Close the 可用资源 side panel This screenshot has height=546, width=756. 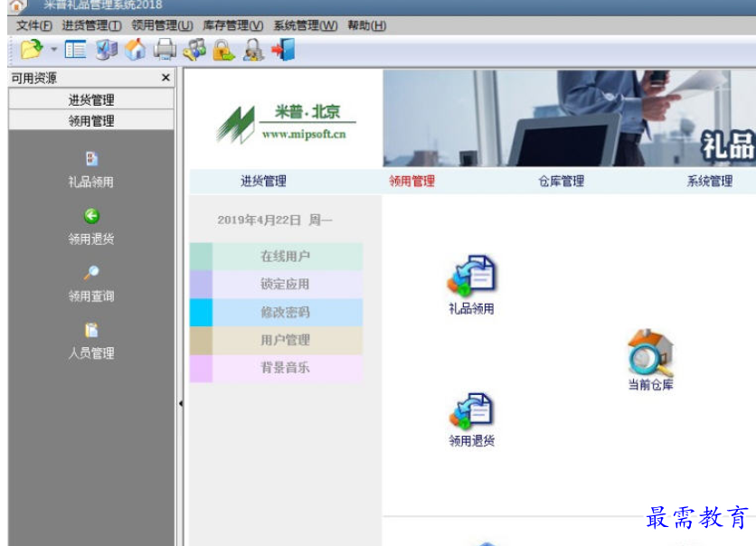tap(165, 78)
